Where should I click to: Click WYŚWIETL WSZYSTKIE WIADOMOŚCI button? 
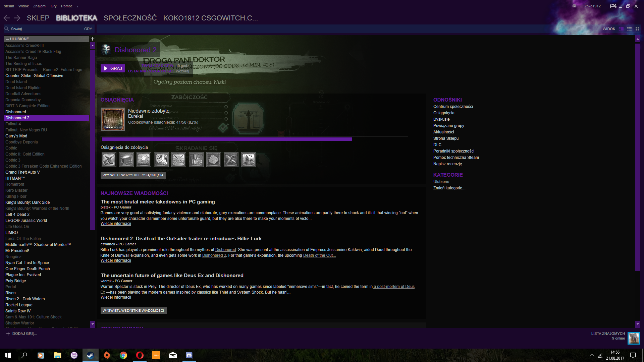pyautogui.click(x=133, y=311)
